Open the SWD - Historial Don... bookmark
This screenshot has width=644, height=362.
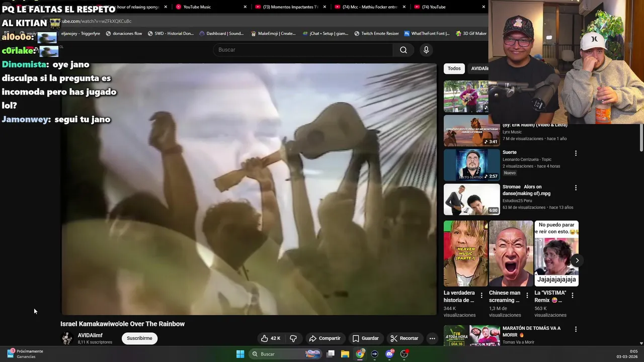tap(171, 34)
